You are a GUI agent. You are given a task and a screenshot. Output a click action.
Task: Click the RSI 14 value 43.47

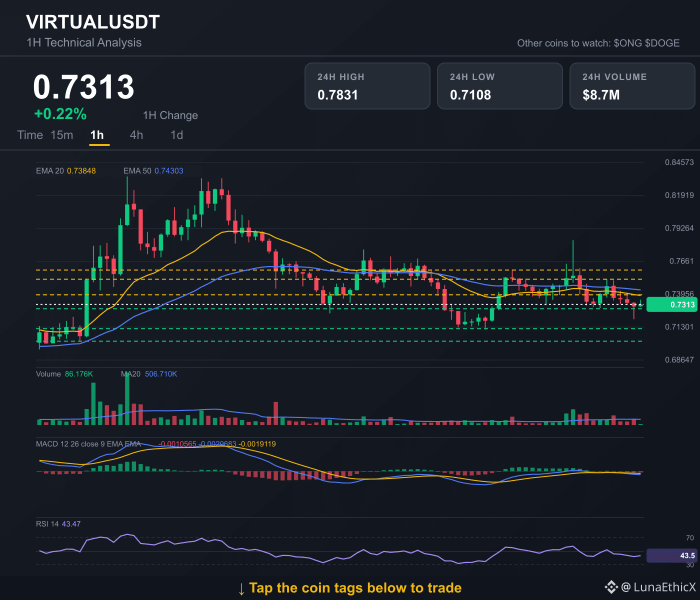point(71,524)
